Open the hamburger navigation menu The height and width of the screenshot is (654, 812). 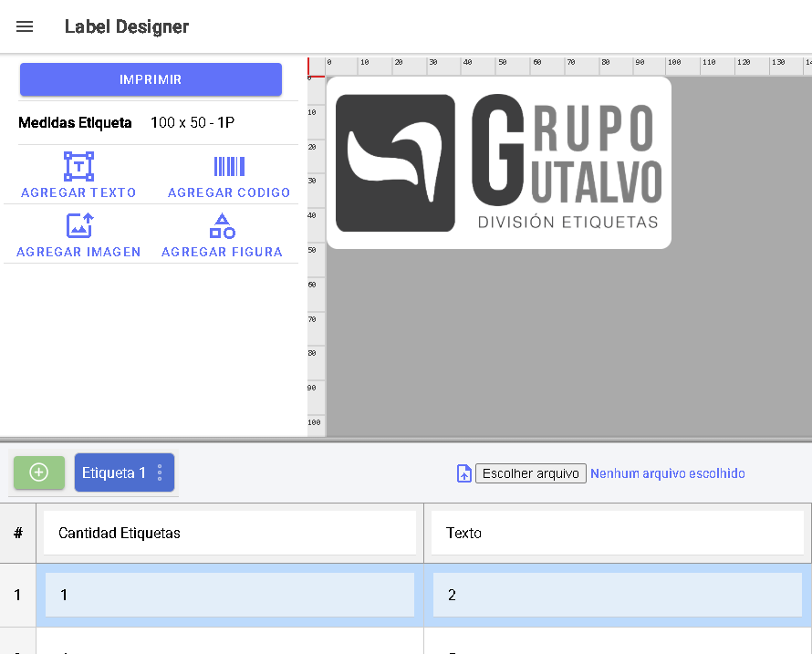click(x=25, y=26)
